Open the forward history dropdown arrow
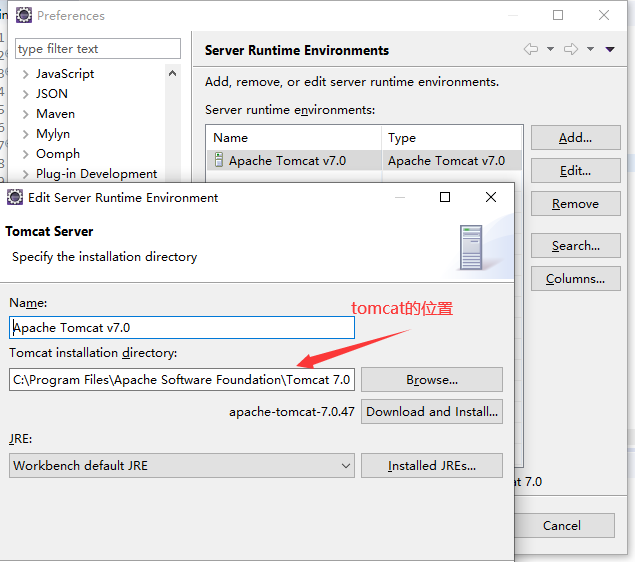Screen dimensions: 635x562 click(590, 49)
